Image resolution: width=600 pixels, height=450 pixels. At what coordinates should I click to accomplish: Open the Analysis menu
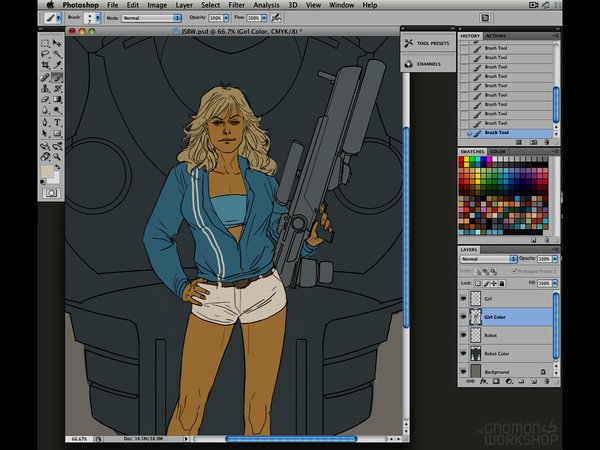pyautogui.click(x=266, y=5)
